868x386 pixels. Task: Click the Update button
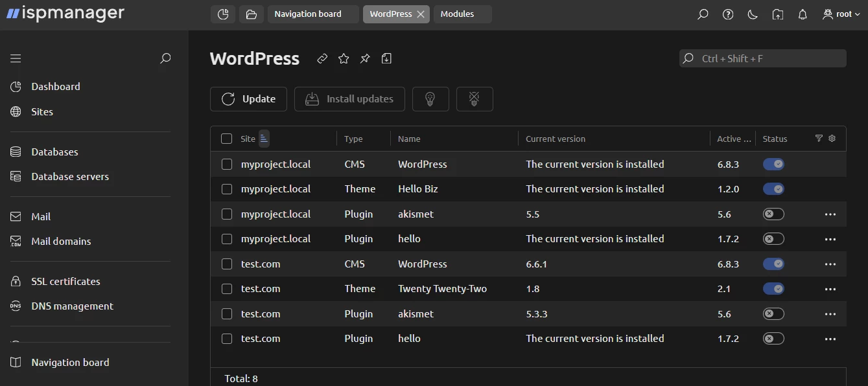[248, 98]
